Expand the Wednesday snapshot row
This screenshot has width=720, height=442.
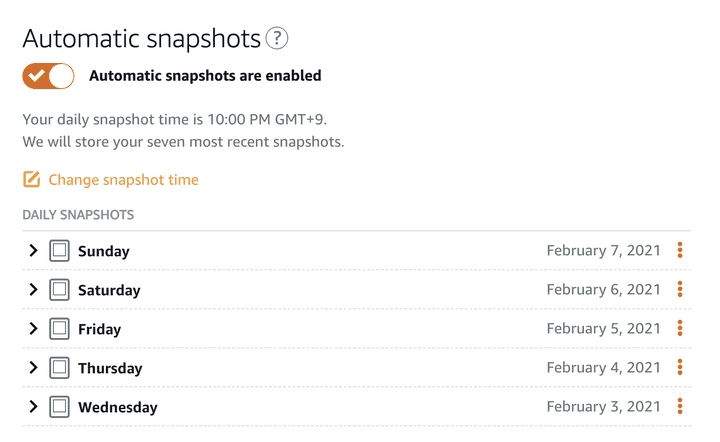click(33, 406)
